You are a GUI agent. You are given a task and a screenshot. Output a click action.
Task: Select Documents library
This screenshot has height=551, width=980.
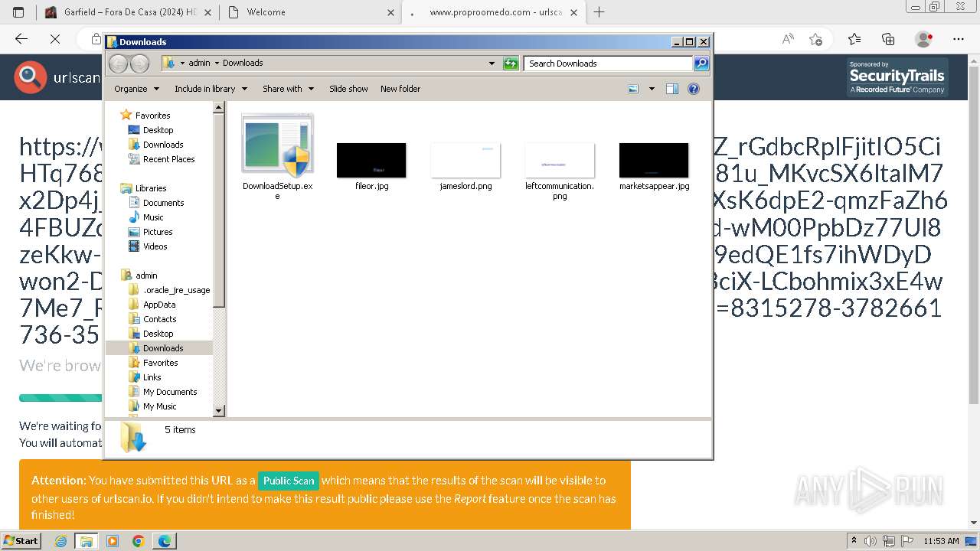[x=163, y=203]
